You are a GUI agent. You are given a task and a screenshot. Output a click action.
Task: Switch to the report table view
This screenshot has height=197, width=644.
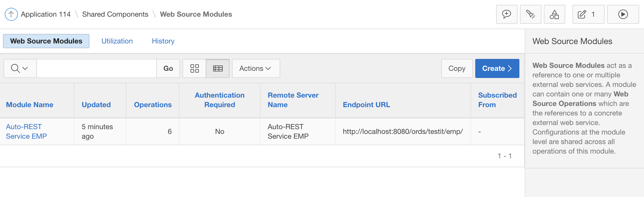[218, 68]
